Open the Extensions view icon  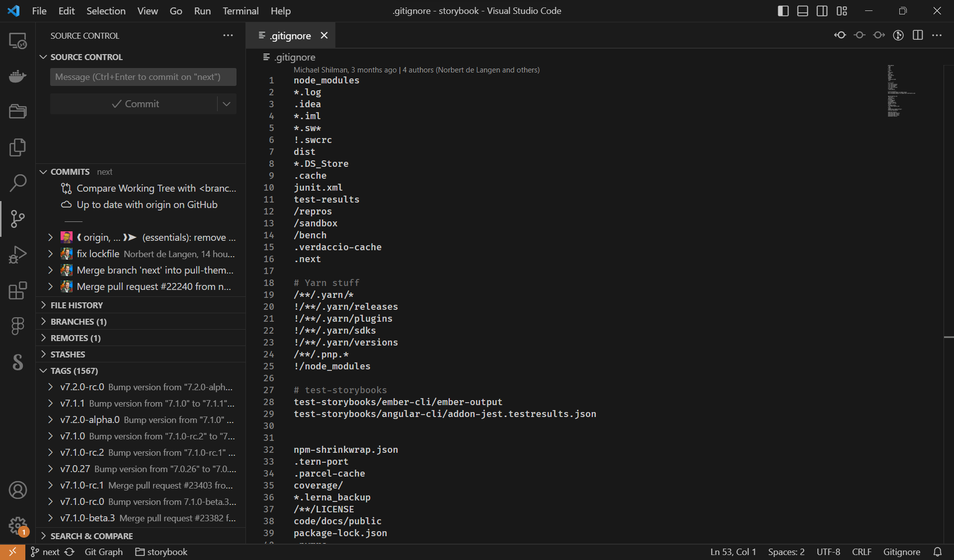[x=18, y=290]
